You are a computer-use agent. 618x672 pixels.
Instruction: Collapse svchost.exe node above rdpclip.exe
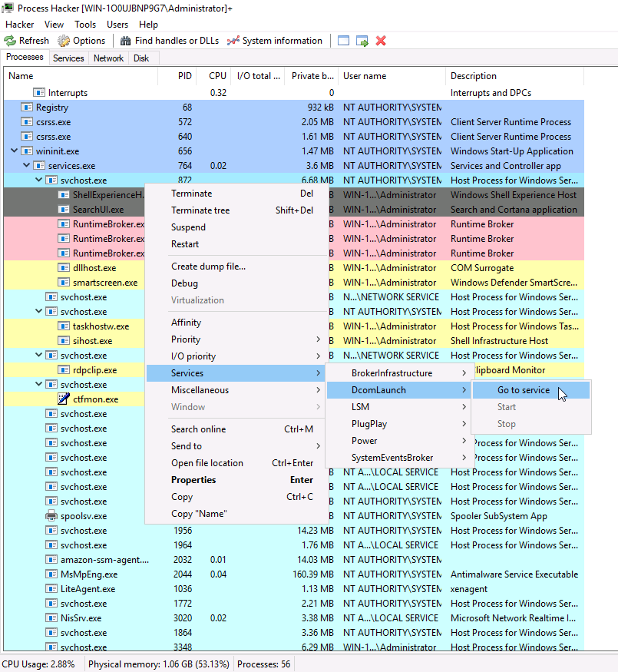pos(38,354)
